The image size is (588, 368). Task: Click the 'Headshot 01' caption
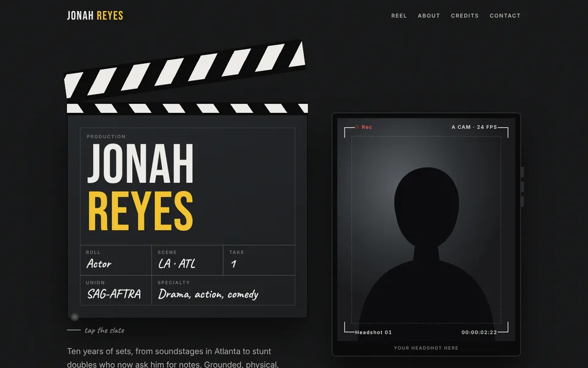[x=373, y=332]
